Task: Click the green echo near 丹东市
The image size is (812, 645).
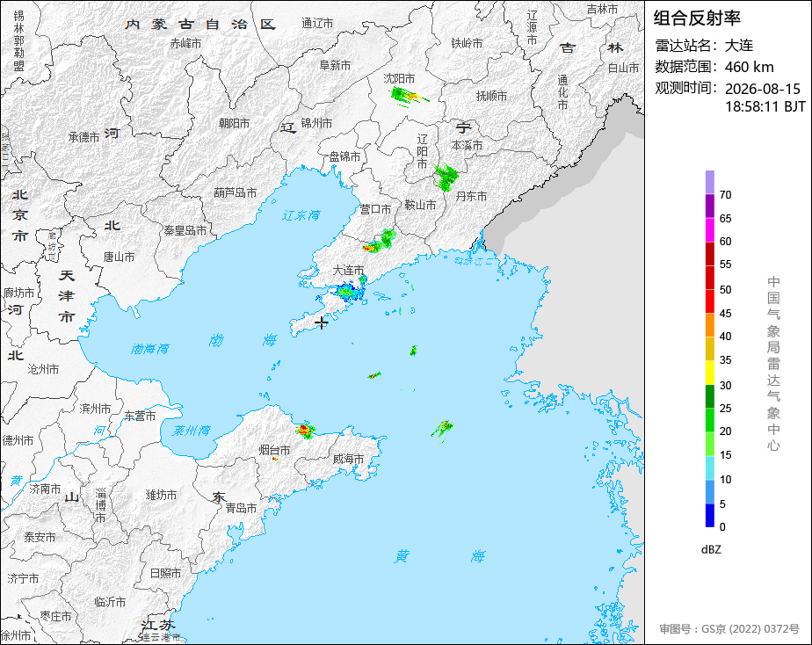Action: [x=446, y=177]
